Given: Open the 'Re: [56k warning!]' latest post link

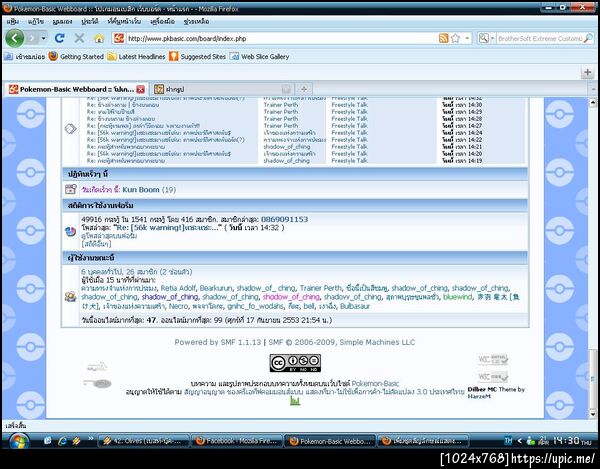Looking at the screenshot, I should coord(169,228).
